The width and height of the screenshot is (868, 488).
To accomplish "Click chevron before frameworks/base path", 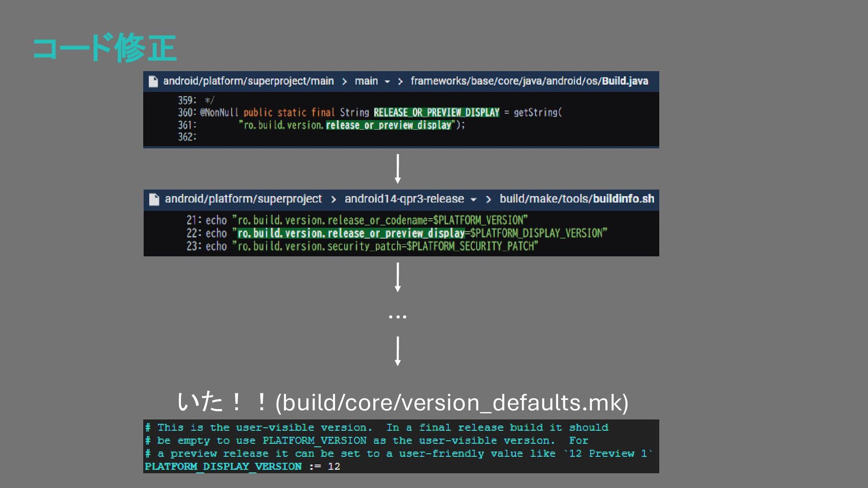I will click(x=400, y=82).
